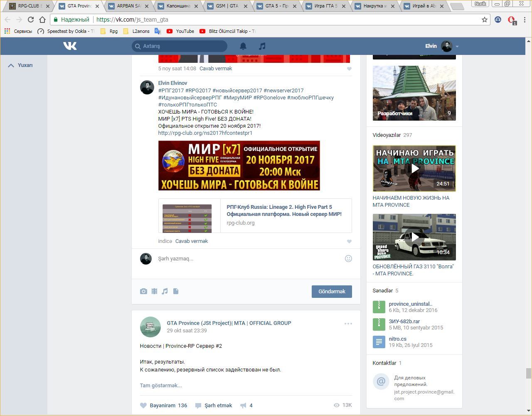Click the #newserver2017 hashtag
532x416 pixels.
tap(283, 91)
